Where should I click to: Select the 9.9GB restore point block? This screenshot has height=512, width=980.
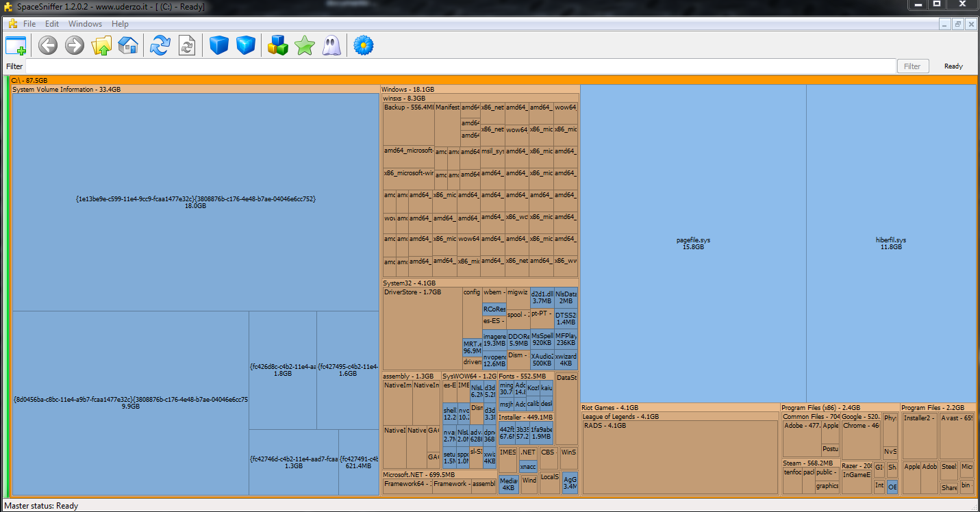click(131, 402)
